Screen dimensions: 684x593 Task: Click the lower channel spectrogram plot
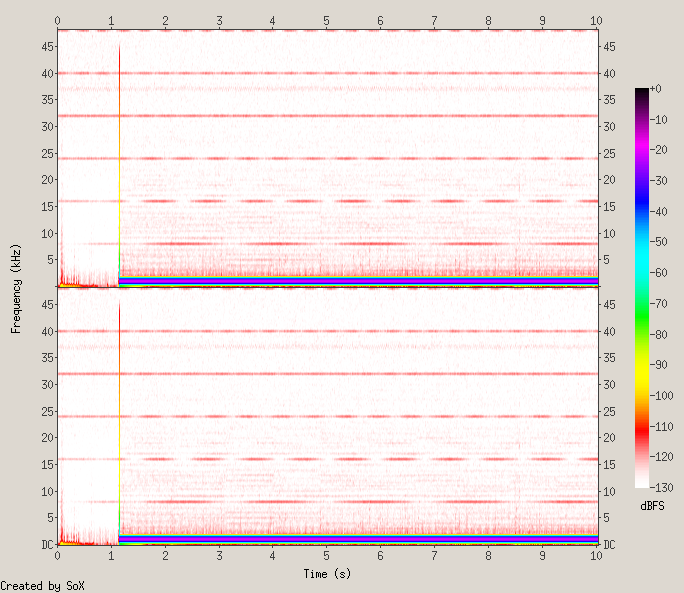pos(328,416)
